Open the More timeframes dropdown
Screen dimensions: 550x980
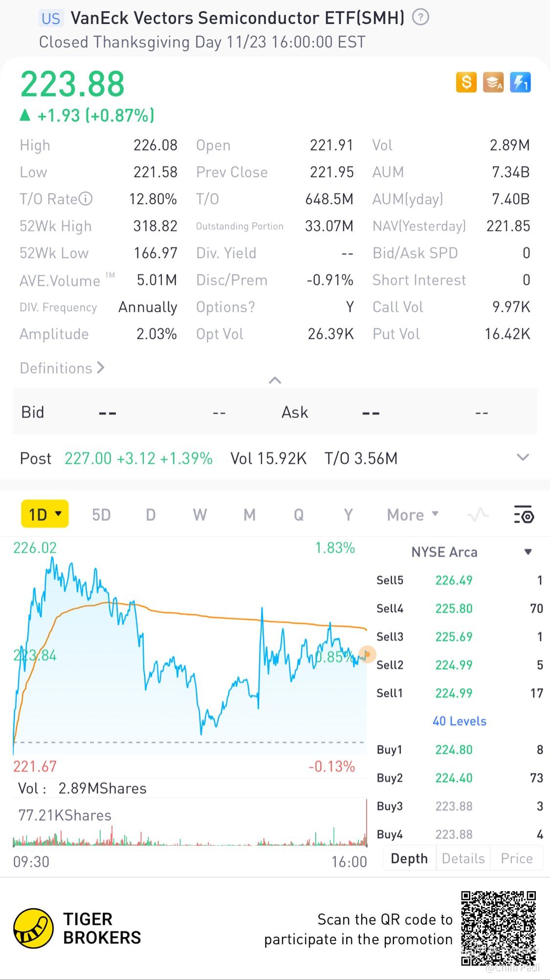[413, 515]
